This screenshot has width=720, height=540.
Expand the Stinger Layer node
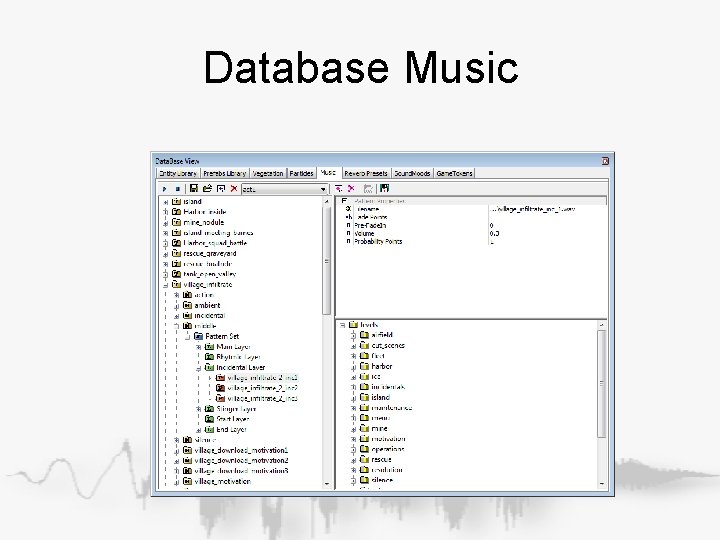click(199, 409)
